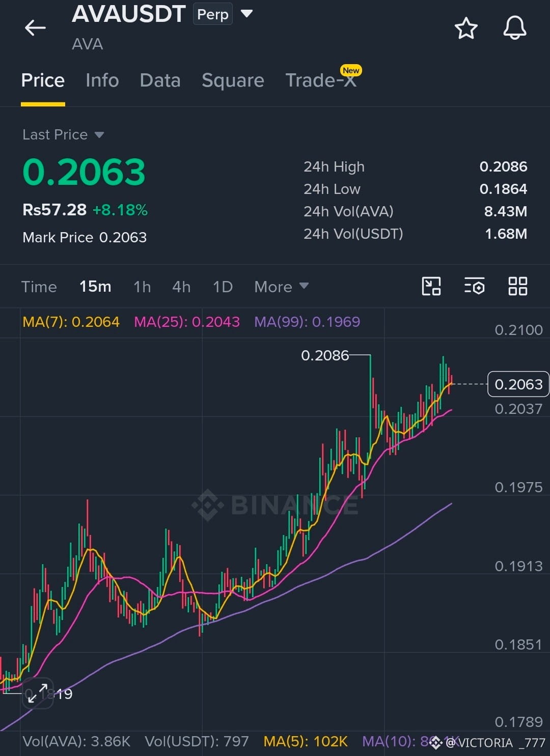The width and height of the screenshot is (550, 756).
Task: Select the 4h timeframe
Action: [181, 287]
